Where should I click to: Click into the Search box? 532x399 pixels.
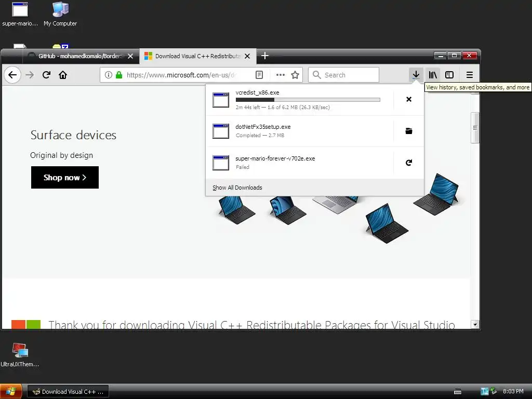pyautogui.click(x=343, y=75)
